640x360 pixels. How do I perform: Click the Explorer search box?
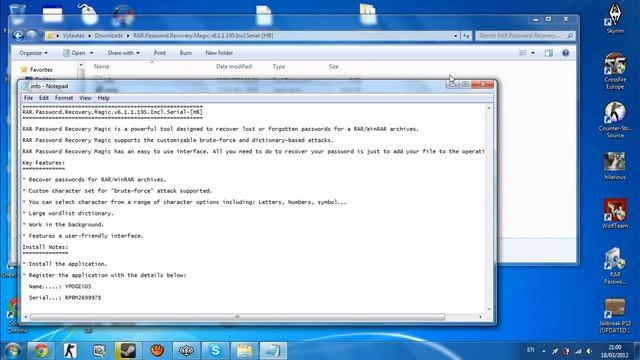coord(525,36)
